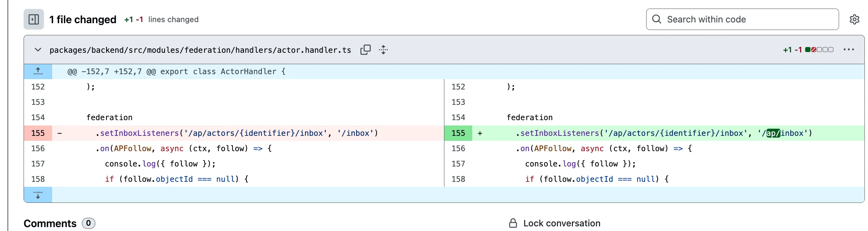Open diff view settings gear

tap(854, 19)
